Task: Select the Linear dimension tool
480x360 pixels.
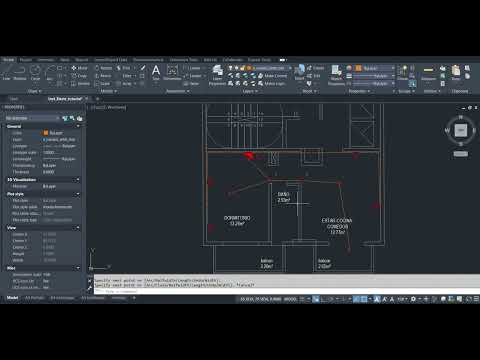Action: [193, 68]
